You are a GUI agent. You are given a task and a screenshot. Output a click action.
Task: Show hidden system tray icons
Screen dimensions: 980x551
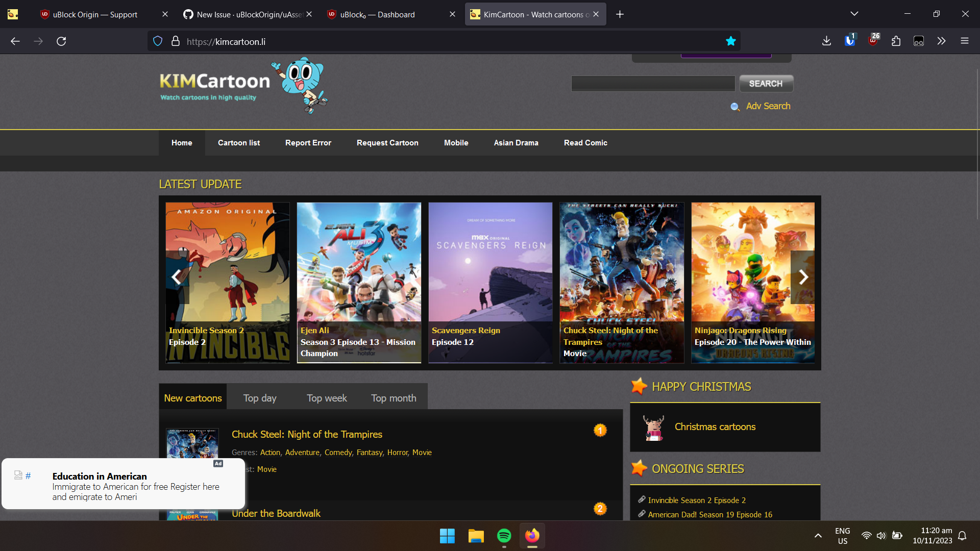coord(818,536)
